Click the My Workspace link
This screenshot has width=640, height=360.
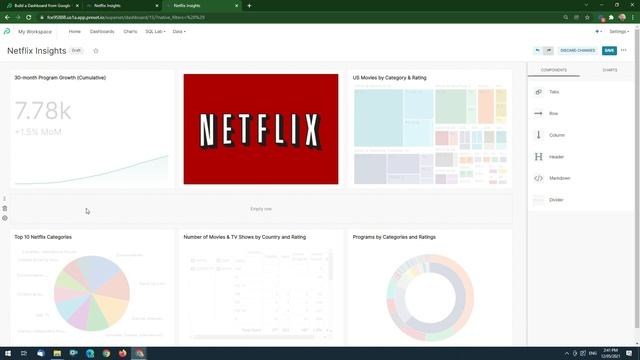coord(35,31)
